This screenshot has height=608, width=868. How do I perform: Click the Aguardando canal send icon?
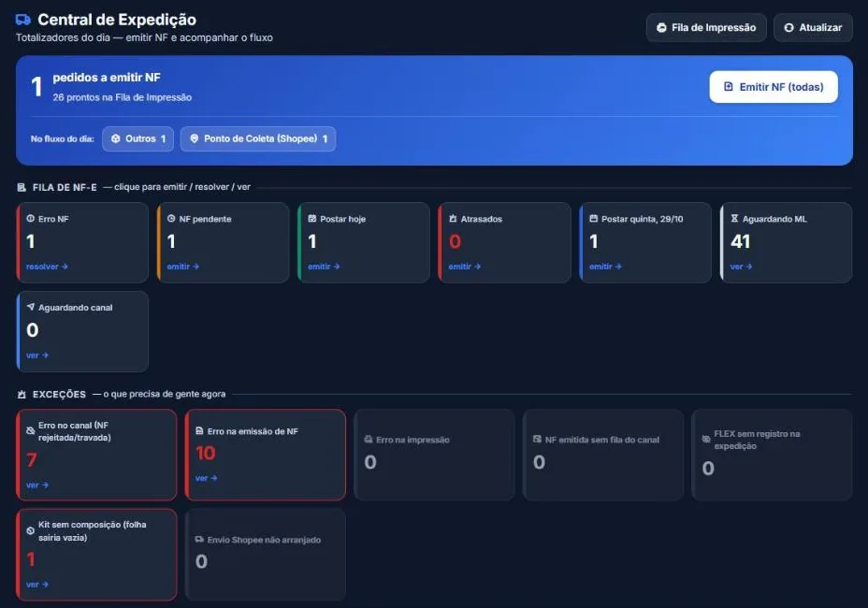31,308
